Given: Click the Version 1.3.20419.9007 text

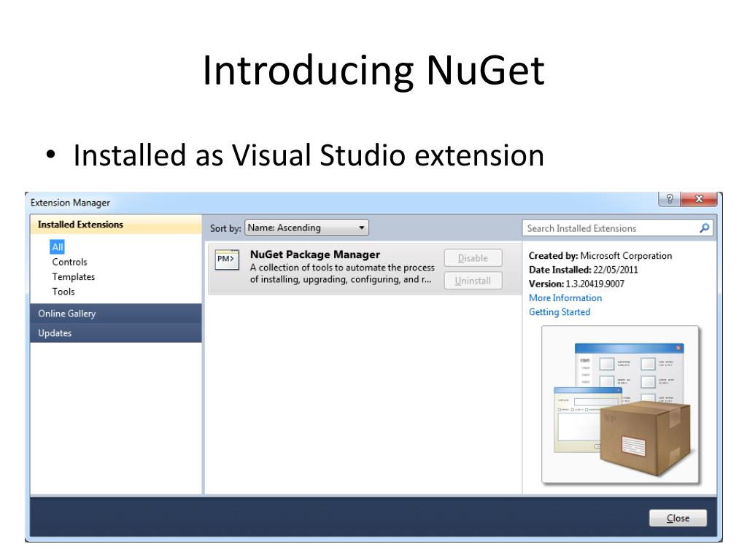Looking at the screenshot, I should point(576,284).
